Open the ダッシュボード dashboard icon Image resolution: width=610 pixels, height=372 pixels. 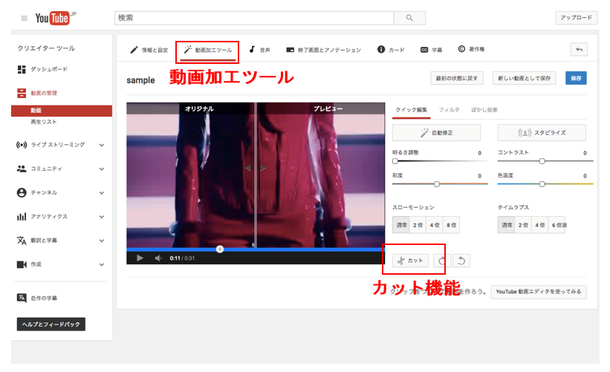coord(21,69)
